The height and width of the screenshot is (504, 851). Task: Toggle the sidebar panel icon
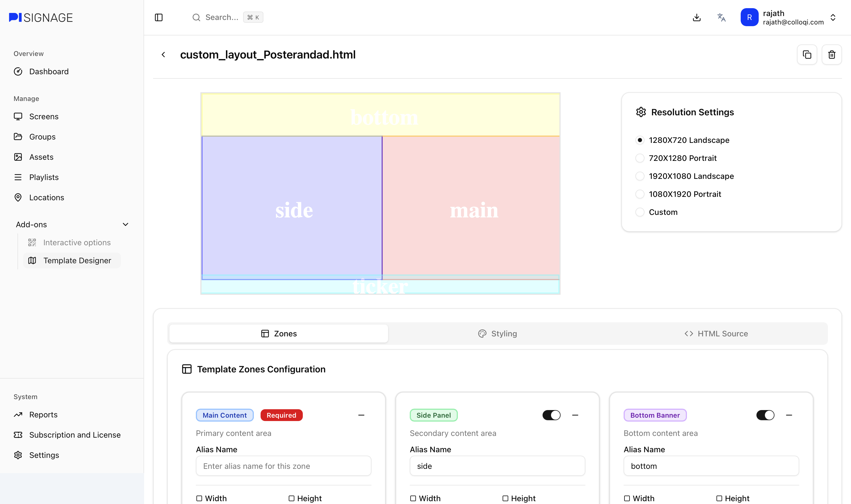coord(159,17)
